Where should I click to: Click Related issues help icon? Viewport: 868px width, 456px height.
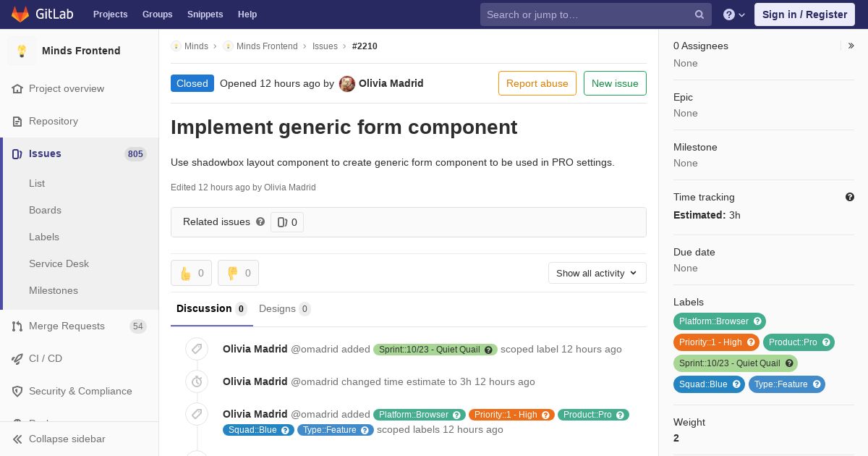(260, 221)
